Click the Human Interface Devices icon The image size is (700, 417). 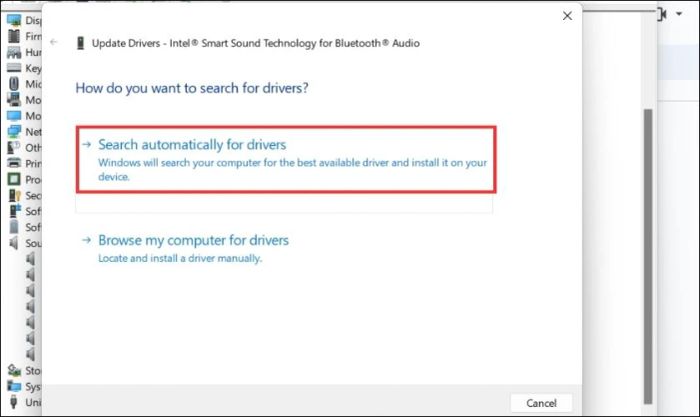pyautogui.click(x=14, y=52)
